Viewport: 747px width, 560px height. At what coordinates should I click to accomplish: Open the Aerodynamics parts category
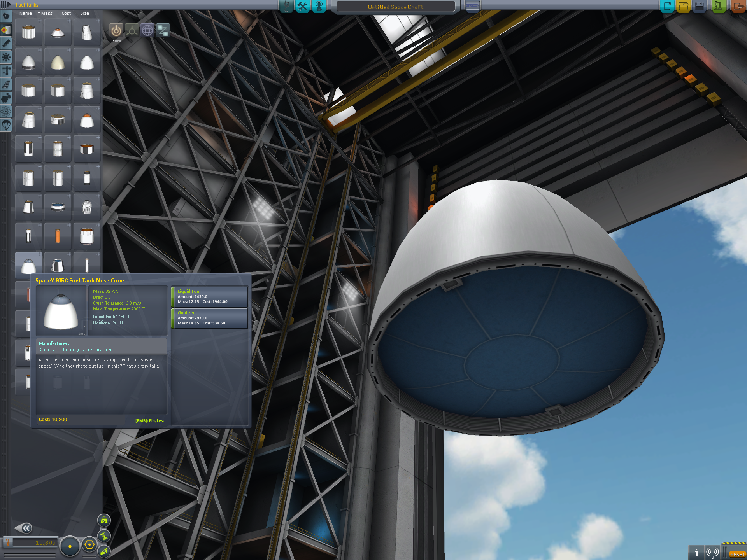coord(6,84)
